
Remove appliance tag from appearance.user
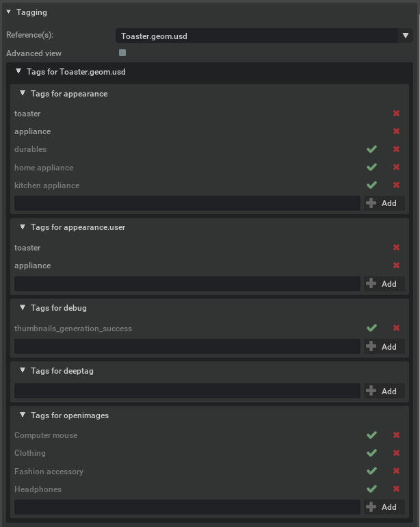(x=396, y=266)
